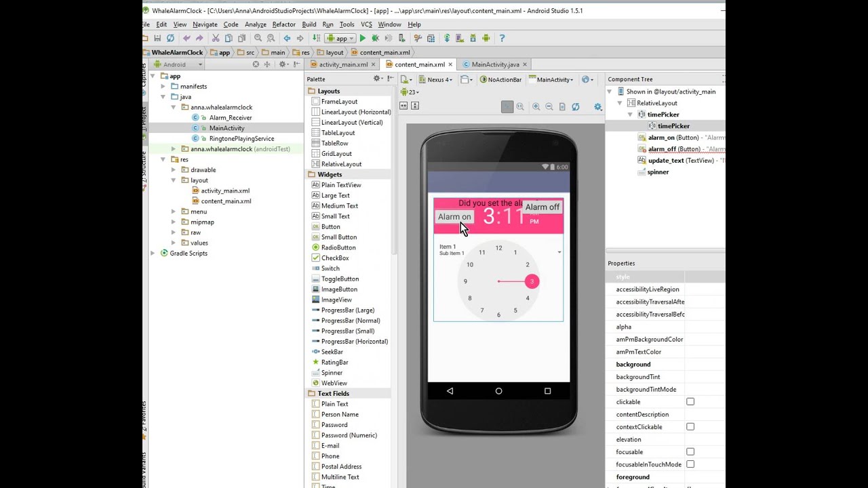Click Project pane scroll-from-source target icon
Viewport: 868px width, 488px height.
[x=256, y=64]
